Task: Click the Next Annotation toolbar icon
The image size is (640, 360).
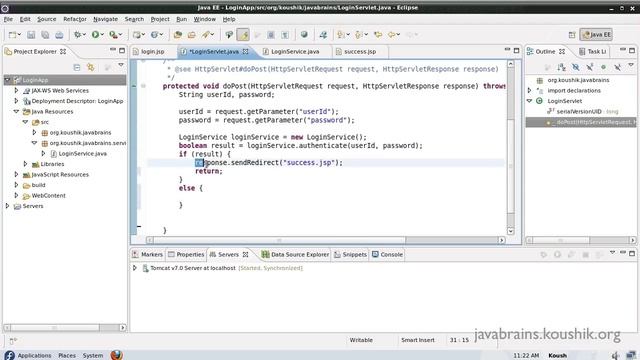Action: 340,35
